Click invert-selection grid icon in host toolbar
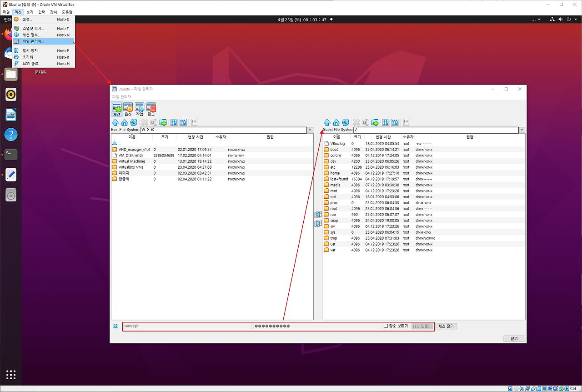The height and width of the screenshot is (392, 582). [x=183, y=122]
